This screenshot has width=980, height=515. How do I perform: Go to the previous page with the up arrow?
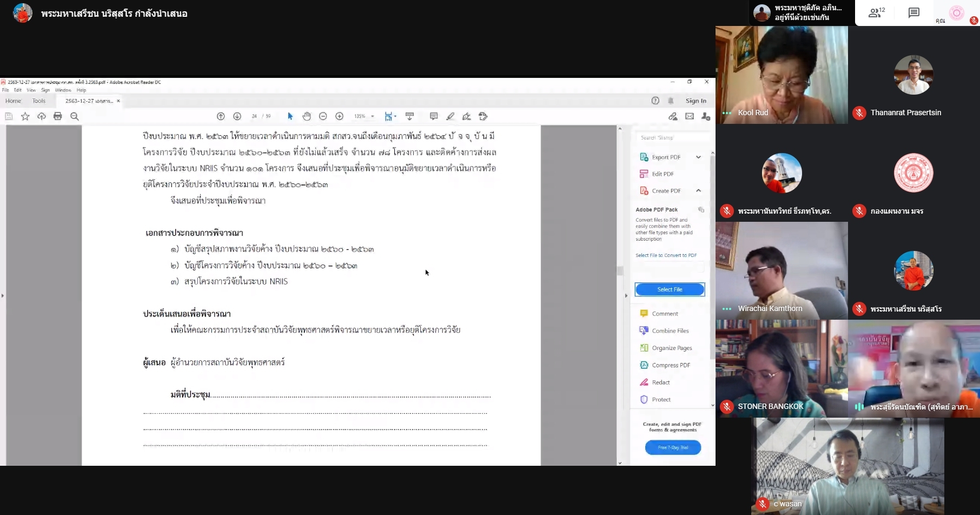point(221,116)
